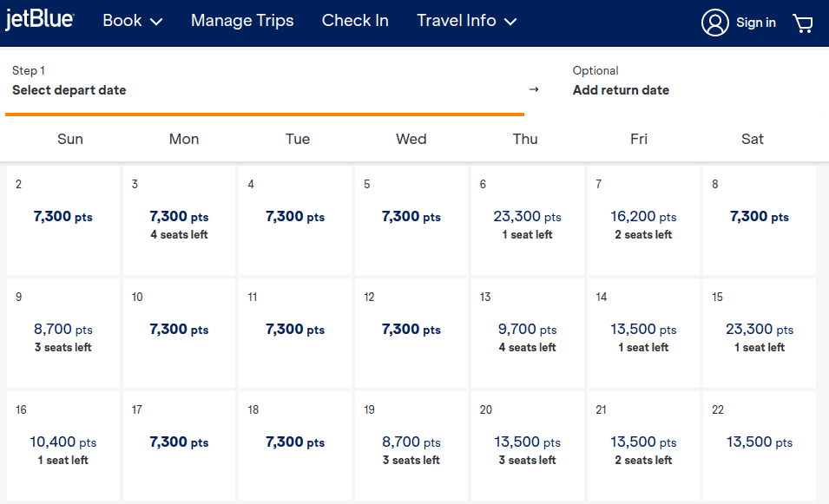
Task: Click the sign in avatar icon
Action: [715, 23]
